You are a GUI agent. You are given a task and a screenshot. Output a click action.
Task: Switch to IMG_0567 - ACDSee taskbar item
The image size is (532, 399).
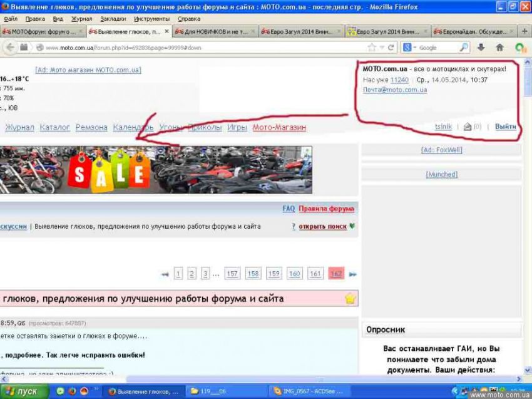coord(308,391)
